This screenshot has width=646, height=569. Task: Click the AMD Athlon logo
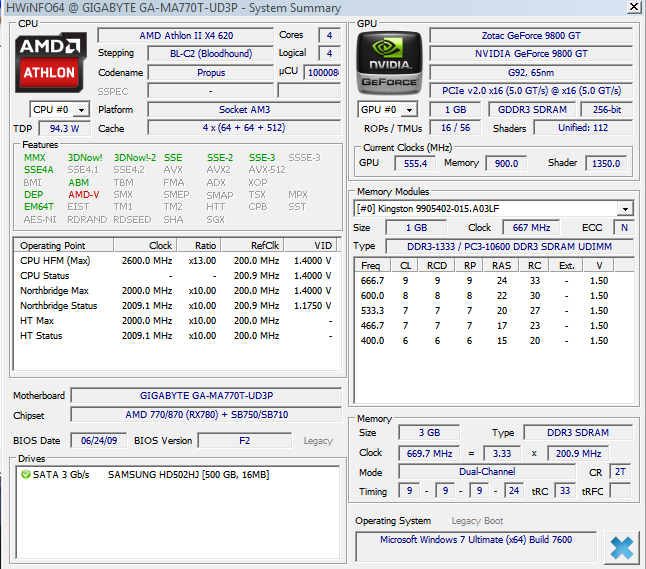point(51,63)
